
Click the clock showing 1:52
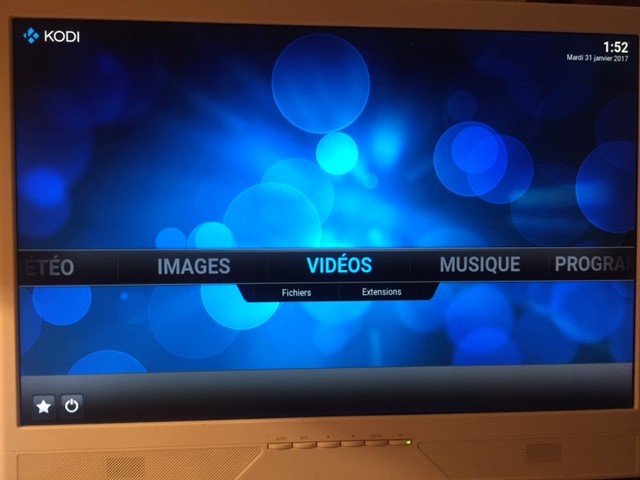pyautogui.click(x=616, y=47)
